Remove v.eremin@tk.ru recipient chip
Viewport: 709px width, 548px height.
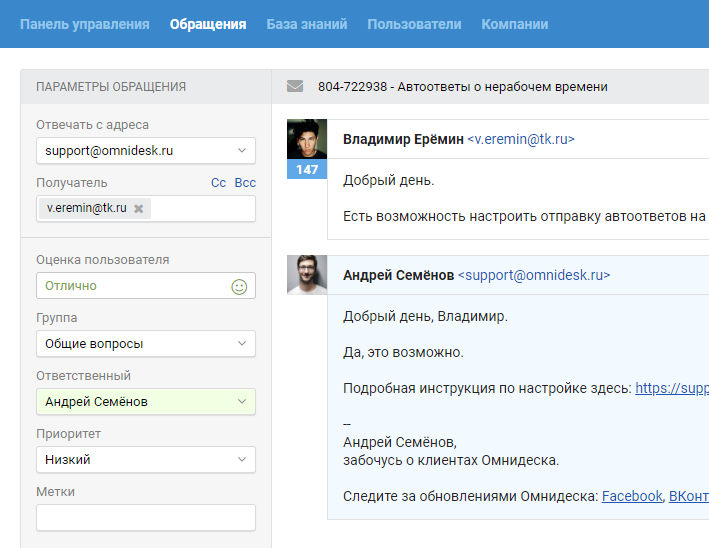tap(139, 208)
